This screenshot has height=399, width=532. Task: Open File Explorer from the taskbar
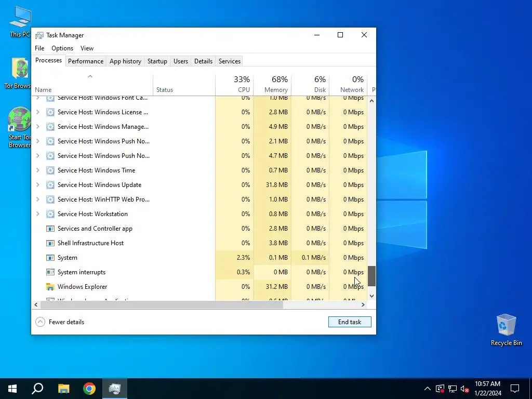pyautogui.click(x=63, y=389)
